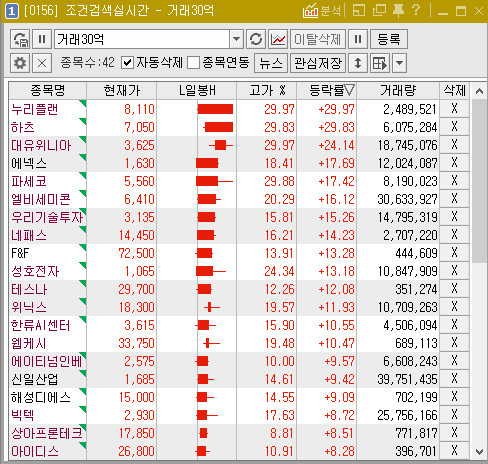This screenshot has height=464, width=488.
Task: Click the 등록 button
Action: pos(389,39)
